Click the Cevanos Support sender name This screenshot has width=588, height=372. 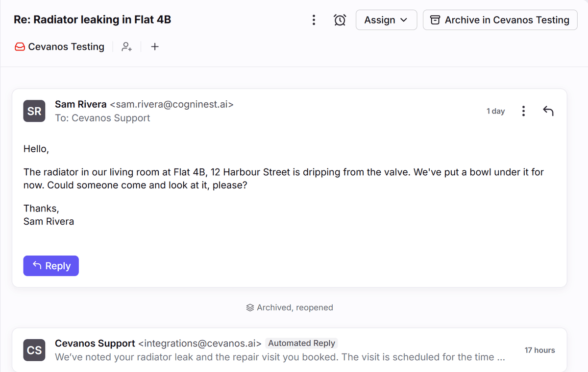point(95,343)
